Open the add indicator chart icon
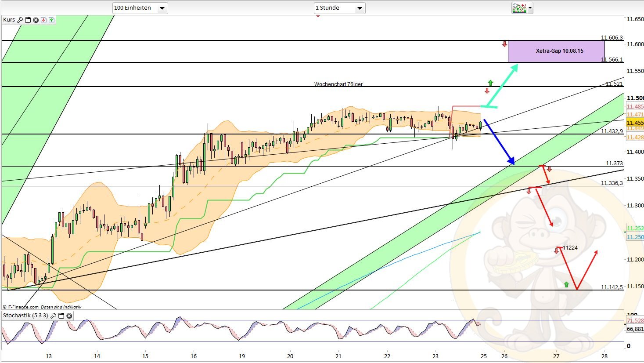Viewport: 644px width, 363px height. coord(519,8)
